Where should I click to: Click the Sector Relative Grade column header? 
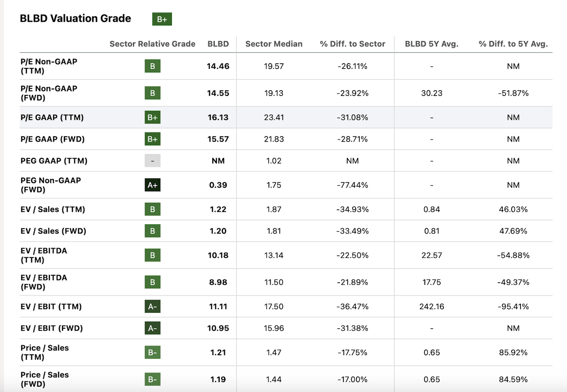coord(152,44)
